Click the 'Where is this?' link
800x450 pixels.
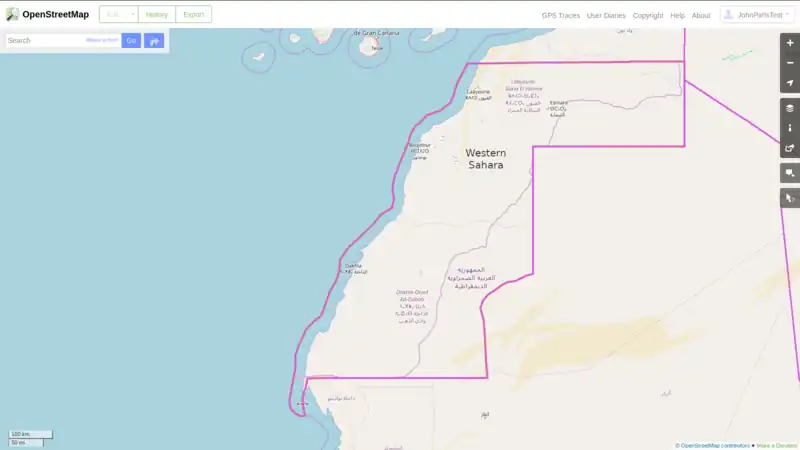(102, 40)
